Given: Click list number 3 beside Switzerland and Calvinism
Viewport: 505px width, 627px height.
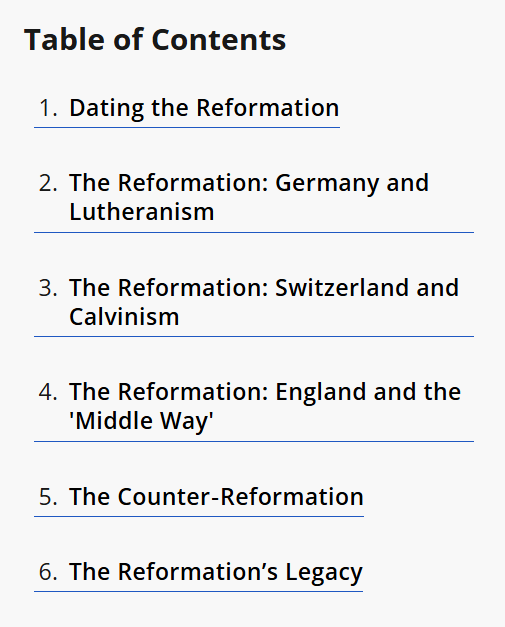Looking at the screenshot, I should pos(48,288).
